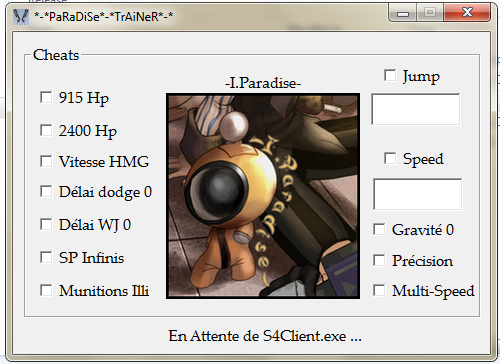The image size is (500, 364).
Task: Turn on SP Infinis cheat
Action: pos(46,257)
